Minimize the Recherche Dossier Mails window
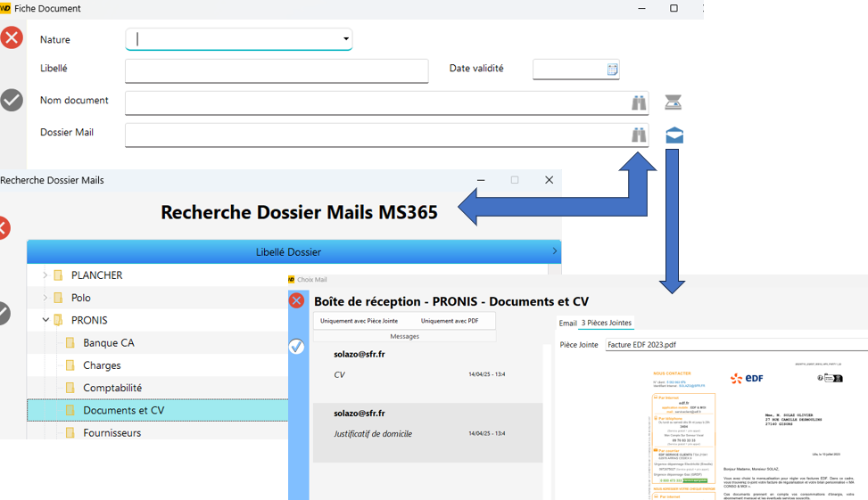Screen dimensions: 868x500 pyautogui.click(x=481, y=180)
